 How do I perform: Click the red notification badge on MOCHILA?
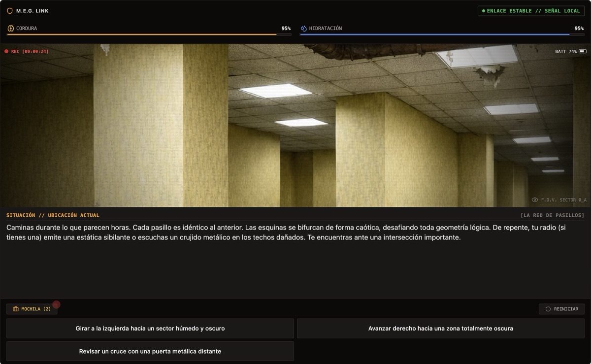[x=56, y=304]
